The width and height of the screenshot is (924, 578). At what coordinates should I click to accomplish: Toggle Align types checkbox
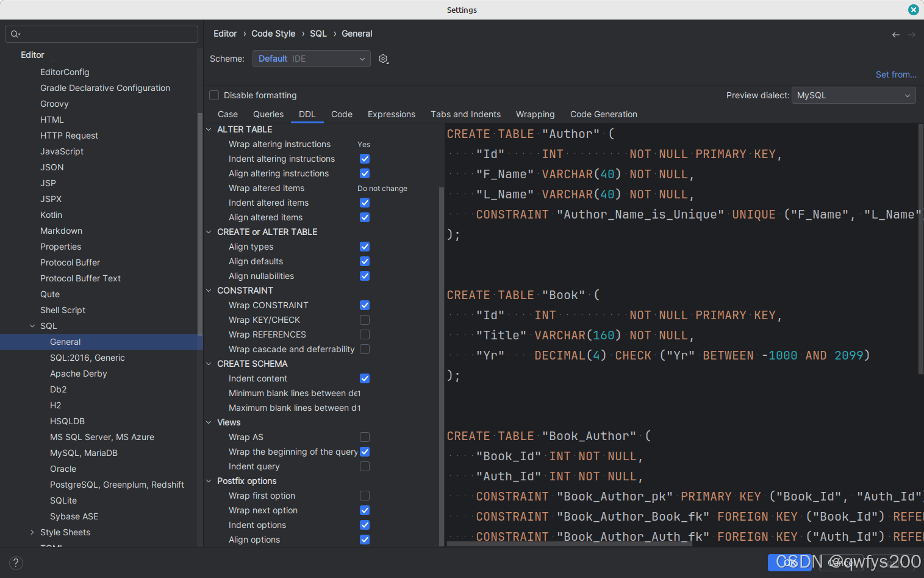click(x=365, y=247)
